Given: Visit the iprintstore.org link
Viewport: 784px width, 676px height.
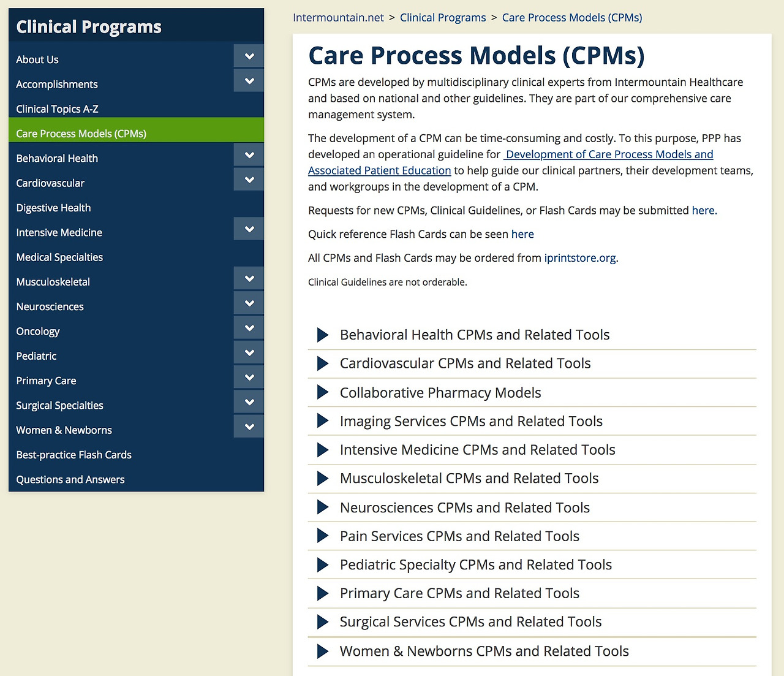Looking at the screenshot, I should coord(580,258).
